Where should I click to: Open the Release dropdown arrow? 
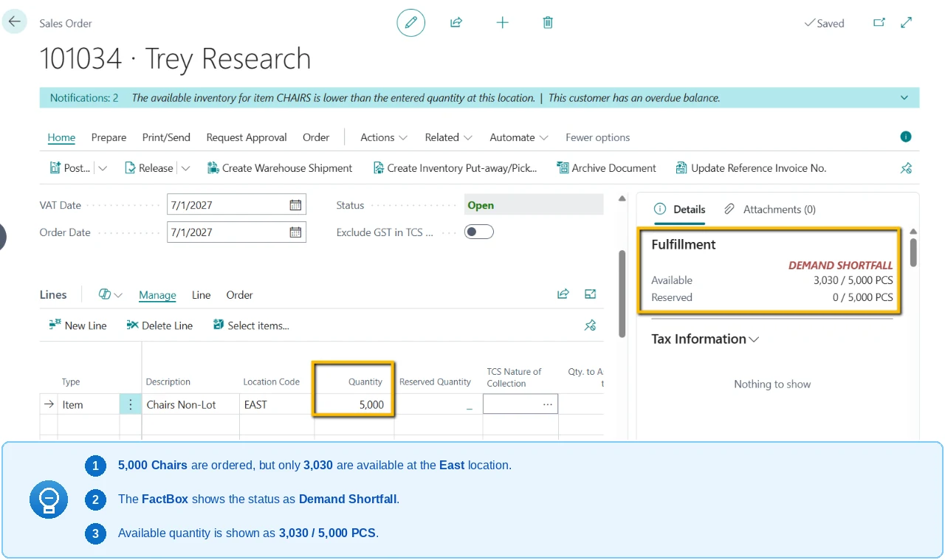[x=185, y=168]
